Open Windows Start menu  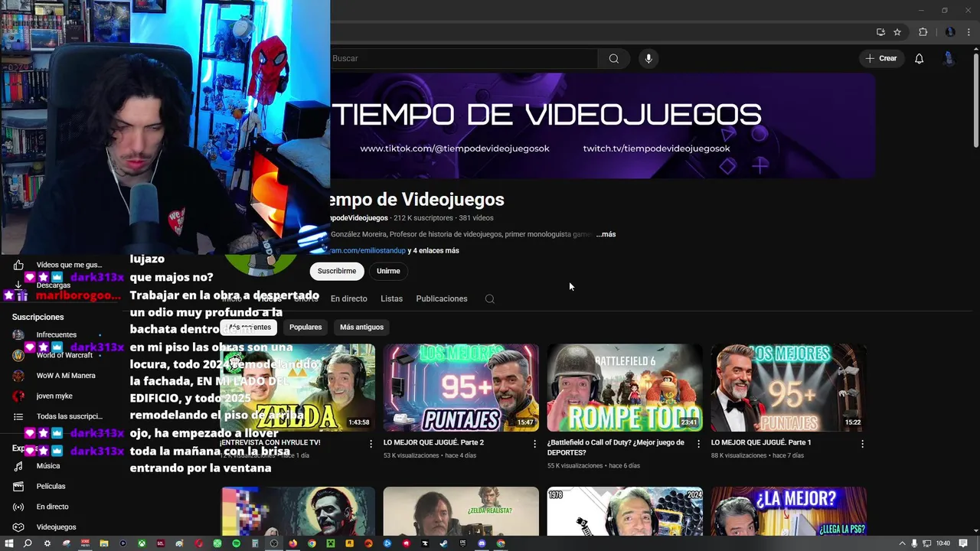[8, 543]
